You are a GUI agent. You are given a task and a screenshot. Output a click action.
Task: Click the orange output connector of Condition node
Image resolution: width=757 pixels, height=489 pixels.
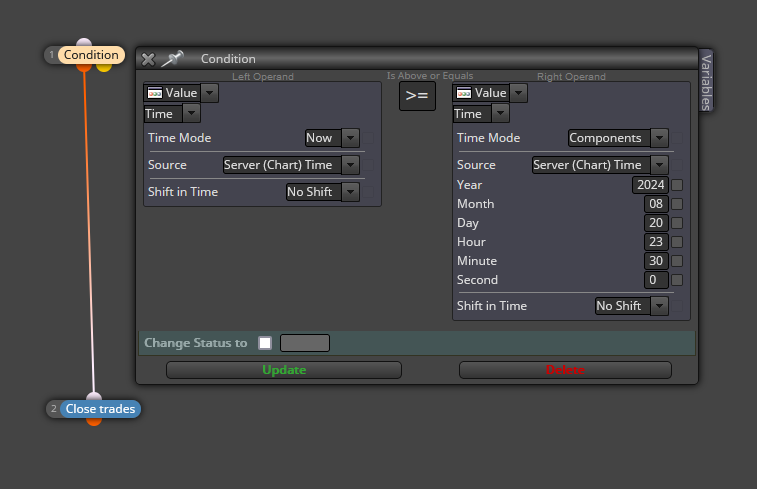[x=84, y=68]
